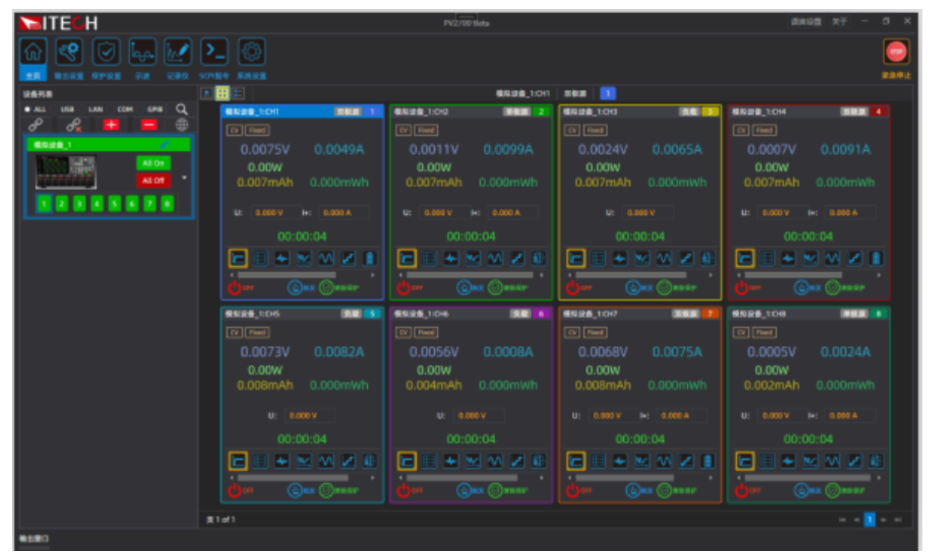This screenshot has height=560, width=937.
Task: Select highlighted fixed-output icon in CH8 card
Action: click(x=745, y=461)
